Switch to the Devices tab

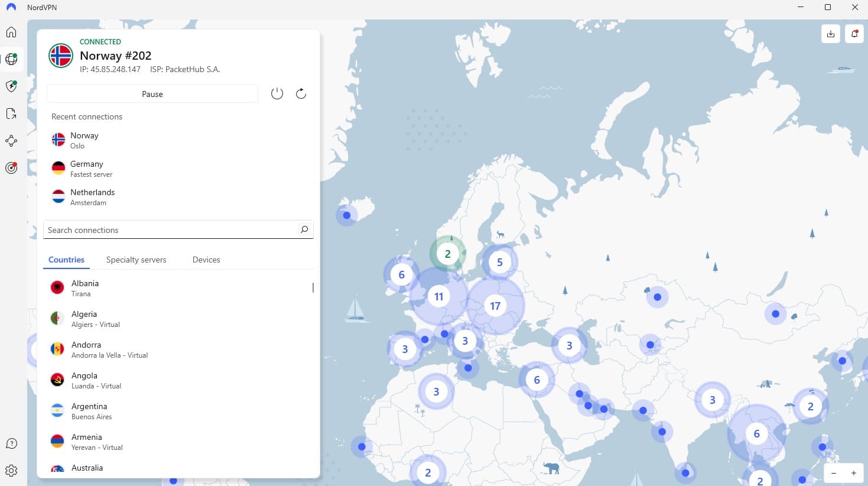206,260
